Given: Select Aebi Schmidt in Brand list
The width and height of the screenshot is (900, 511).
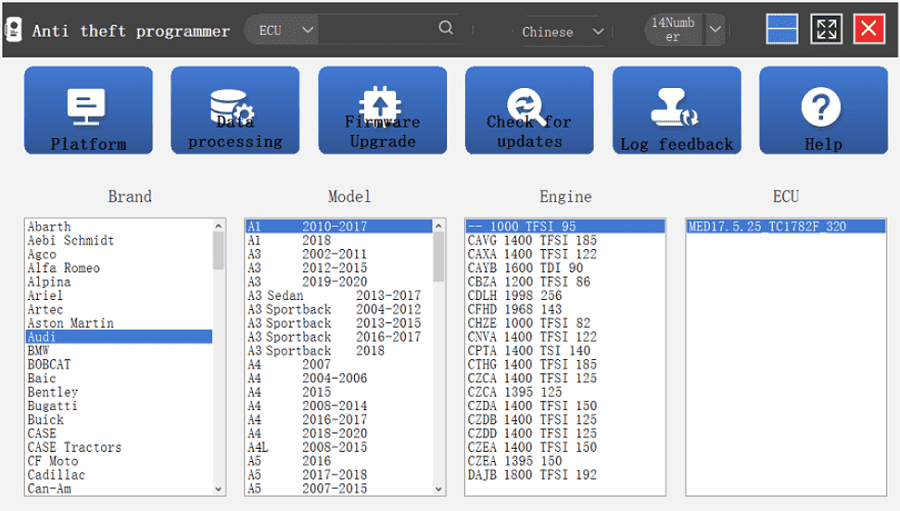Looking at the screenshot, I should tap(119, 241).
